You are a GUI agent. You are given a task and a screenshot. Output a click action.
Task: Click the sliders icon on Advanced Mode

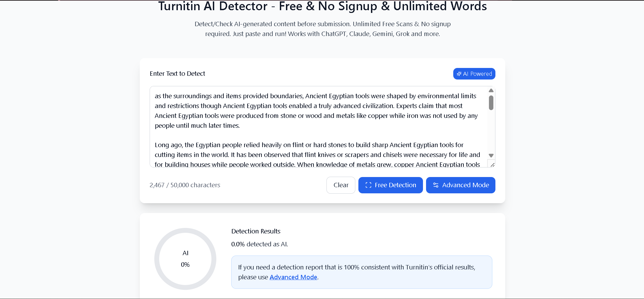(436, 185)
